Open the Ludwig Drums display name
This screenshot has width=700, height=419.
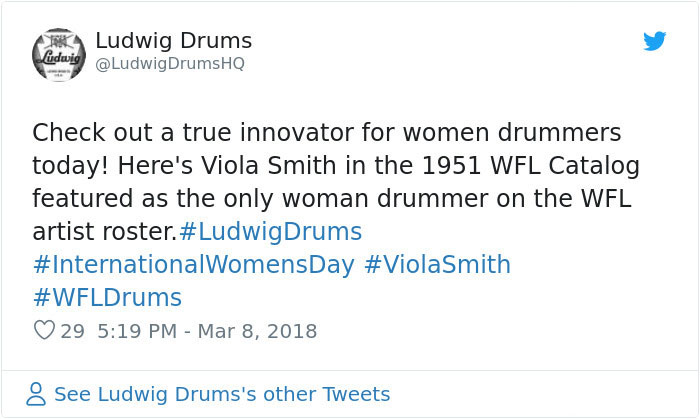point(173,41)
